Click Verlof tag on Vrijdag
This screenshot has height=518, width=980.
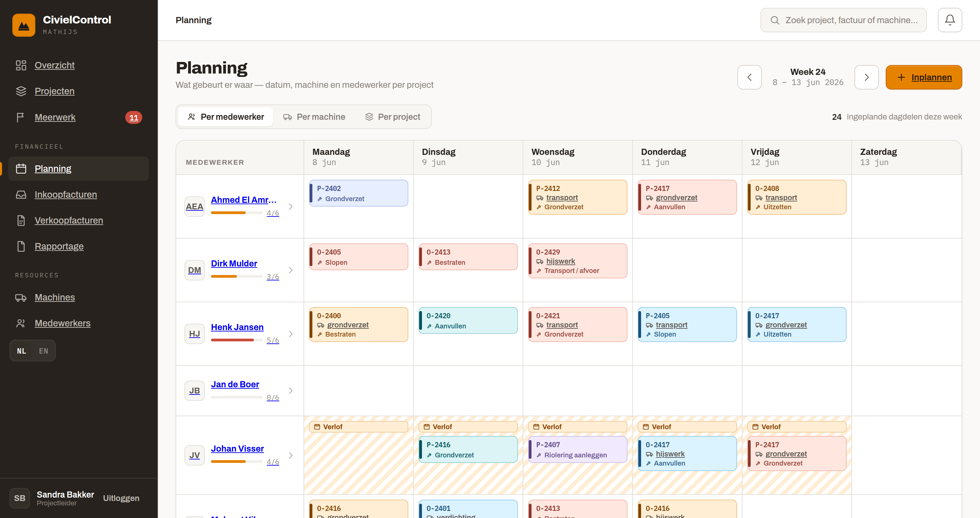(x=797, y=427)
